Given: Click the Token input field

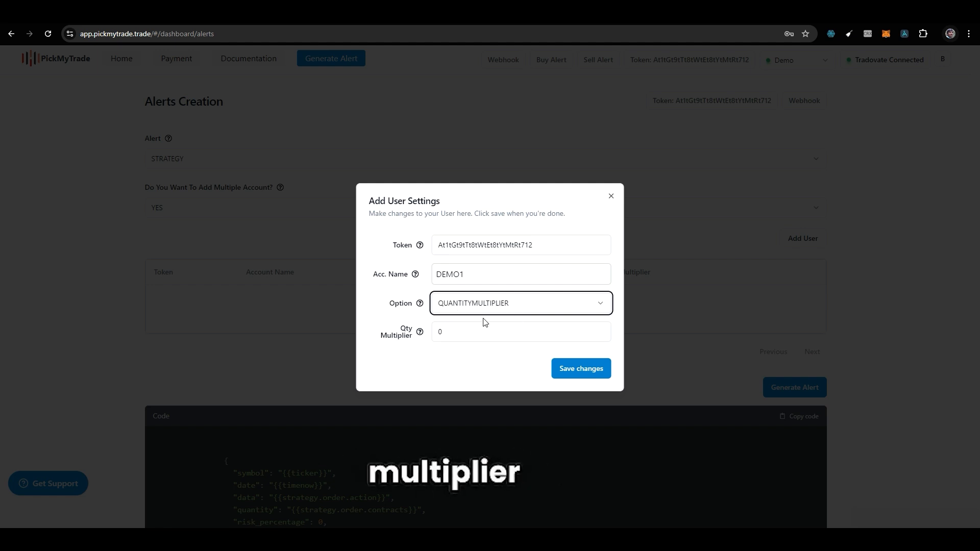Looking at the screenshot, I should (x=522, y=244).
